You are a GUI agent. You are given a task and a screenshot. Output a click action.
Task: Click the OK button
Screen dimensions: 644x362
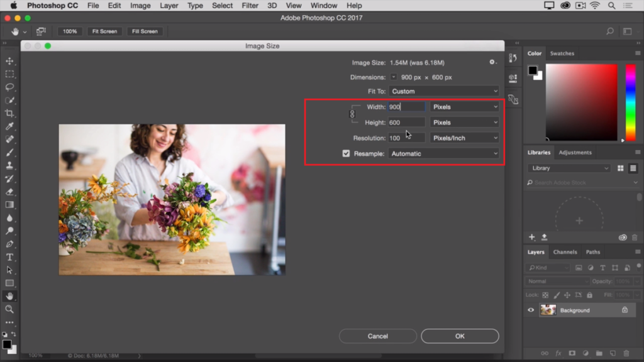460,336
